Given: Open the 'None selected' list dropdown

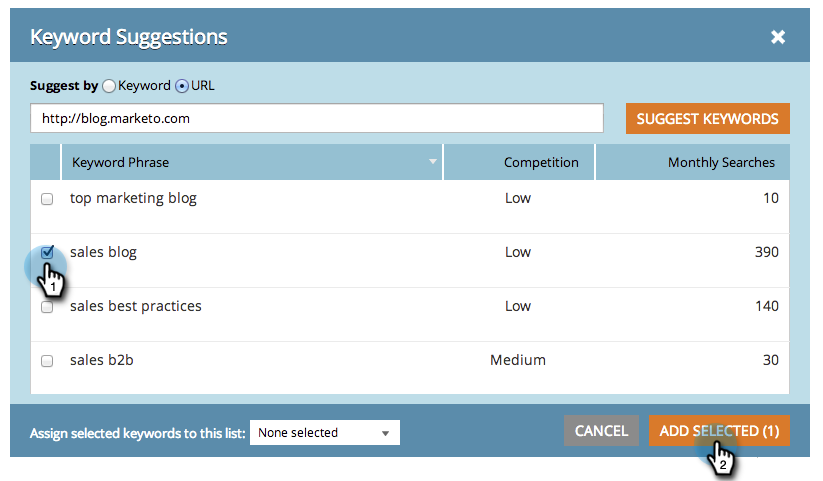Looking at the screenshot, I should click(x=324, y=433).
